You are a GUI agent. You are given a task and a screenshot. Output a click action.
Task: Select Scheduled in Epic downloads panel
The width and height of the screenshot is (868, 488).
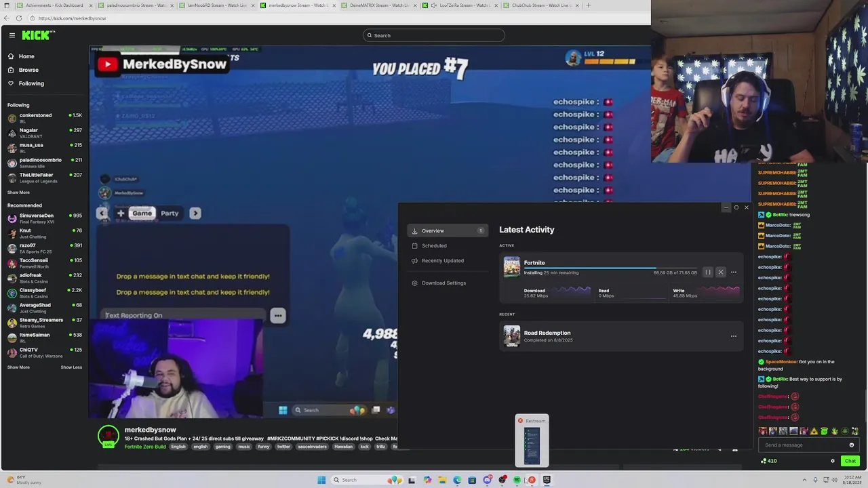click(x=447, y=245)
